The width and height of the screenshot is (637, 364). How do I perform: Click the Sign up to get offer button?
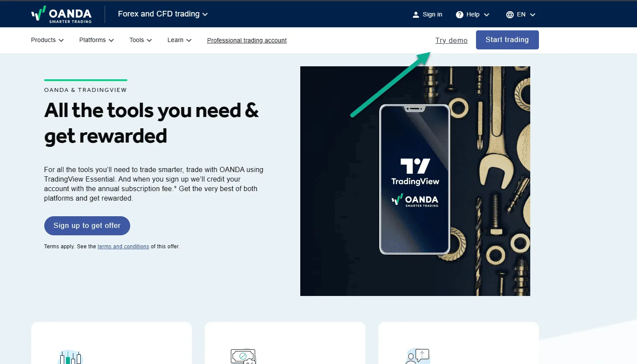87,226
